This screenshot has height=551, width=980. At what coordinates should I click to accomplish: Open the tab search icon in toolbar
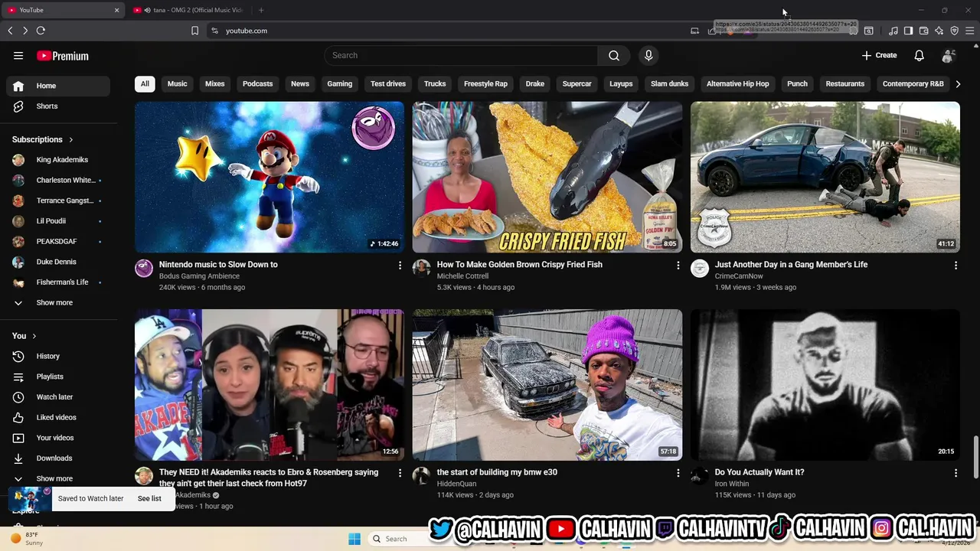pos(869,31)
